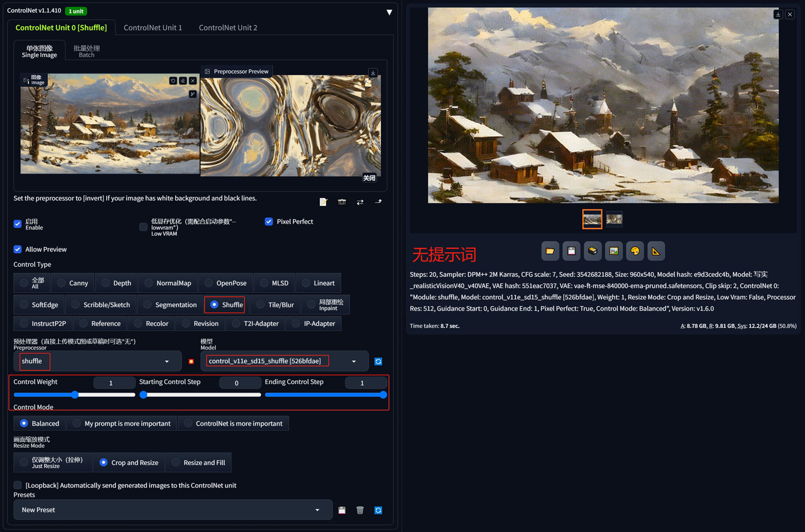Image resolution: width=805 pixels, height=532 pixels.
Task: Delete the preset with the trash icon
Action: [360, 510]
